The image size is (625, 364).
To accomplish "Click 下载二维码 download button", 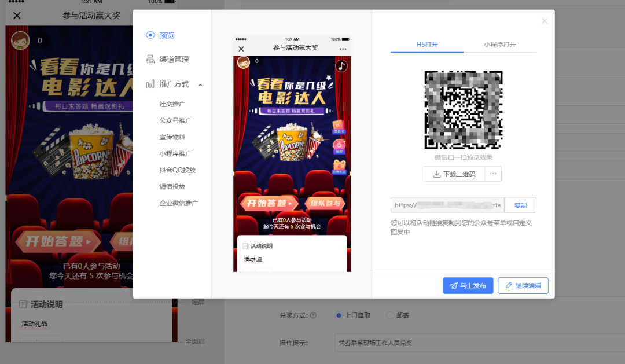I will pos(454,174).
